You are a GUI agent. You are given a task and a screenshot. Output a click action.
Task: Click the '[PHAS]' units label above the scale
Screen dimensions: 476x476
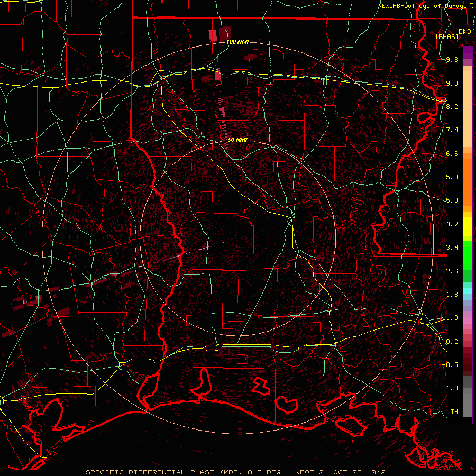[447, 36]
